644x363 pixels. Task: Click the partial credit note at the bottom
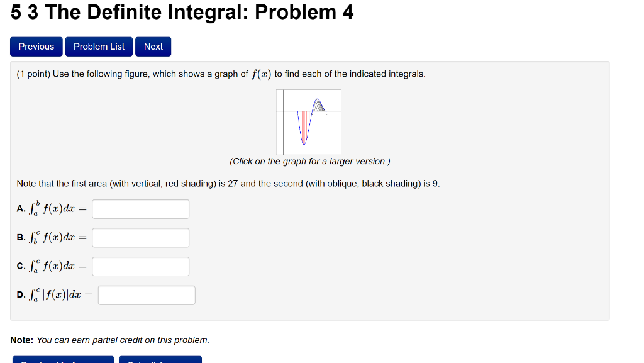107,339
